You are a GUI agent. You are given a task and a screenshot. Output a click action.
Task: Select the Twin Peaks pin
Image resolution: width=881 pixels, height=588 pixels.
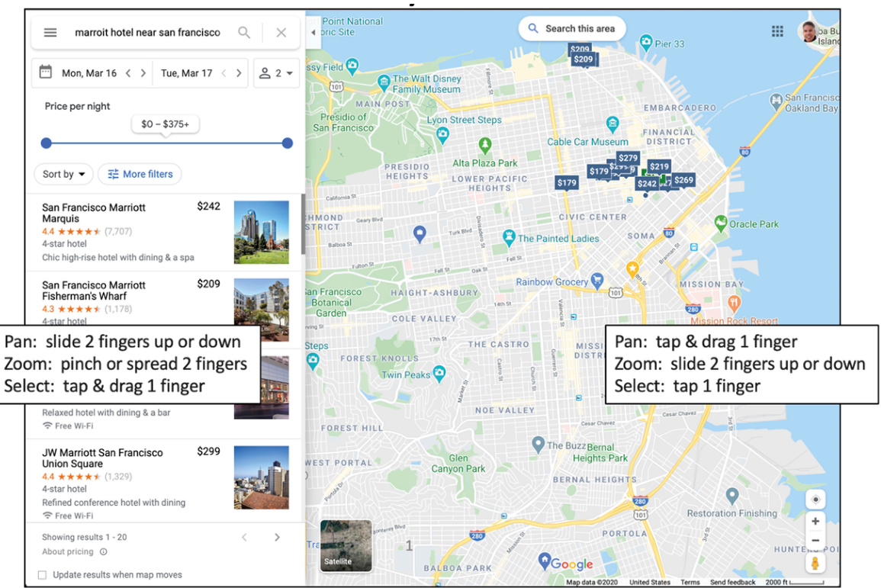[x=439, y=372]
